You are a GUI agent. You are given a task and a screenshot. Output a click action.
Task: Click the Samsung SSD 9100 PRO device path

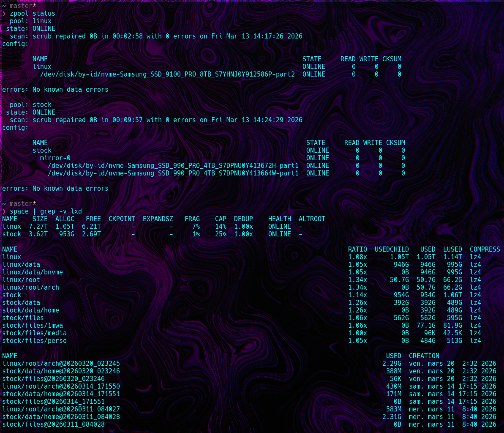click(x=167, y=74)
